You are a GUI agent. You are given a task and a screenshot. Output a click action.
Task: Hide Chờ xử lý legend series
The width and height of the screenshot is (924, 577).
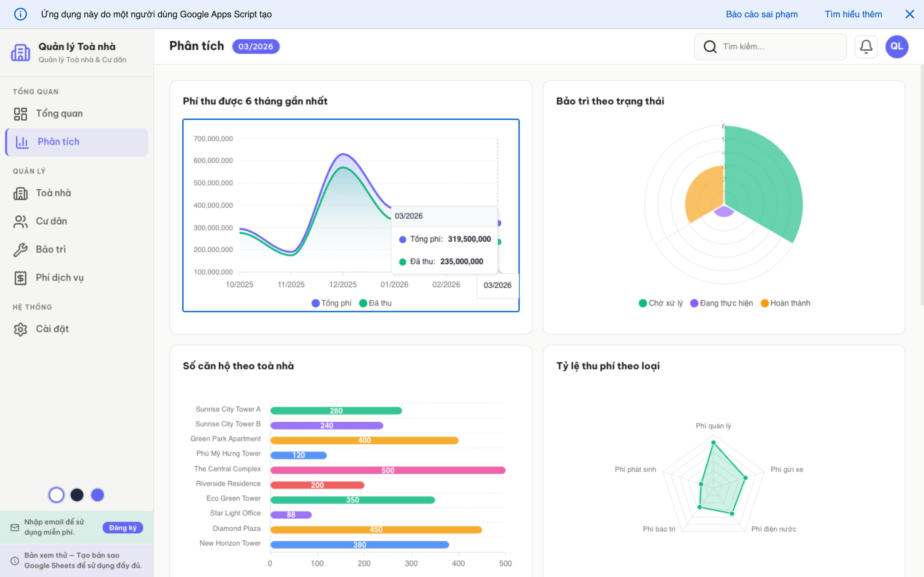point(661,303)
